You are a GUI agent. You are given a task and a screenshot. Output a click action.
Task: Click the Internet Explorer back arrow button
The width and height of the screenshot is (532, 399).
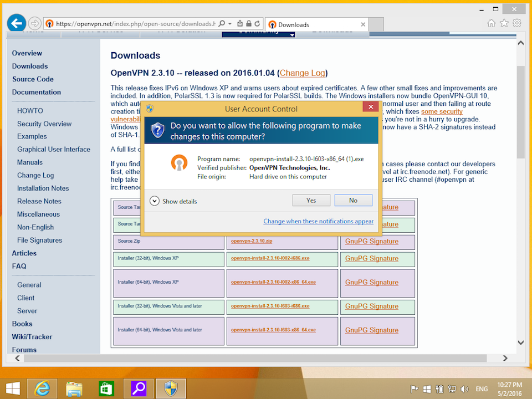(x=16, y=23)
